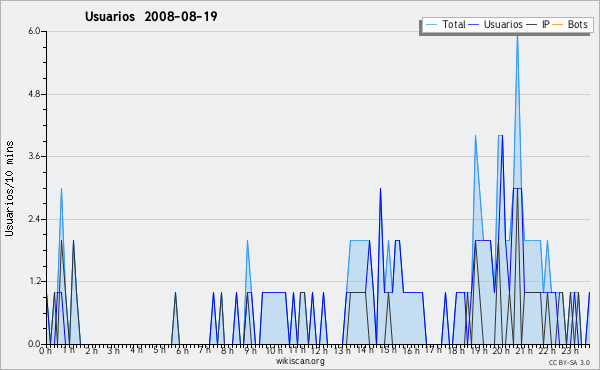Image resolution: width=600 pixels, height=370 pixels.
Task: Click the x-axis label '18 h'
Action: coord(456,351)
